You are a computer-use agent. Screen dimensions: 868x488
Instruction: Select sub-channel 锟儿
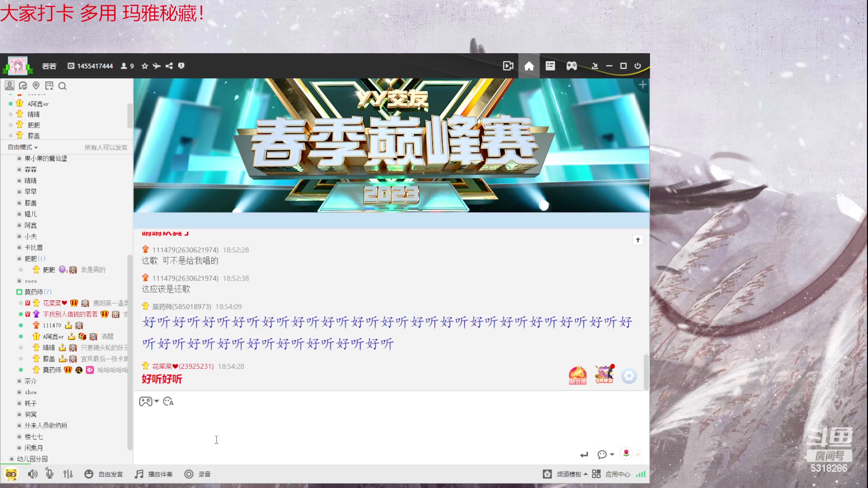click(x=31, y=214)
